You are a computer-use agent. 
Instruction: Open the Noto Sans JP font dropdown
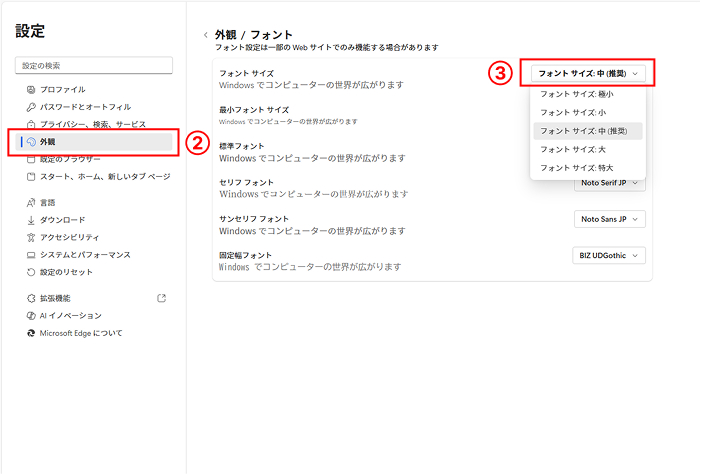610,219
